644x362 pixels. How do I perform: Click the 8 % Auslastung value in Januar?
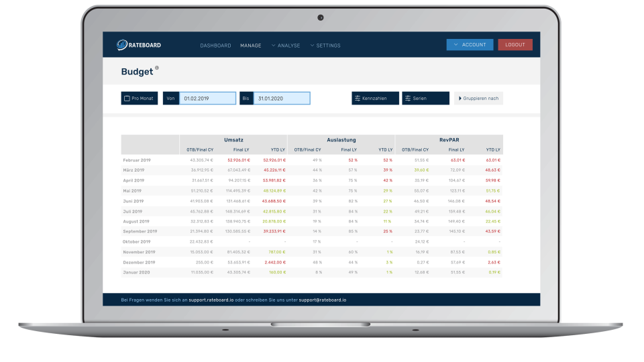pyautogui.click(x=319, y=272)
